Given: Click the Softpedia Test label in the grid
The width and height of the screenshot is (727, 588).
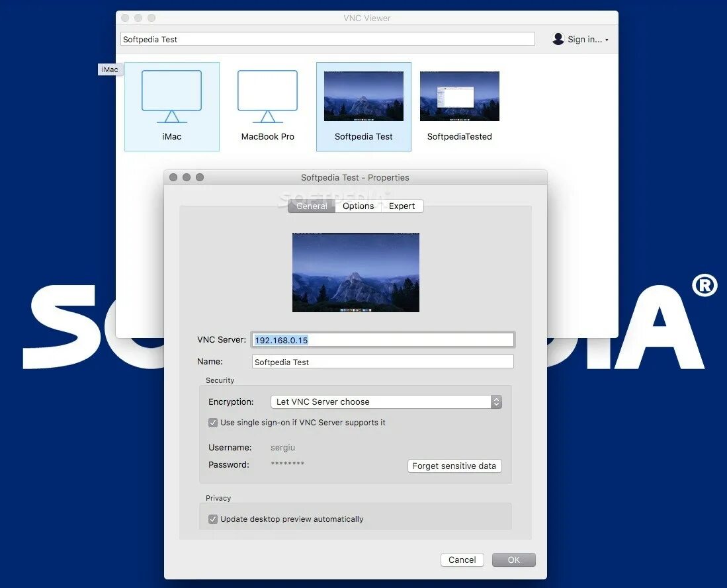Looking at the screenshot, I should pyautogui.click(x=364, y=136).
